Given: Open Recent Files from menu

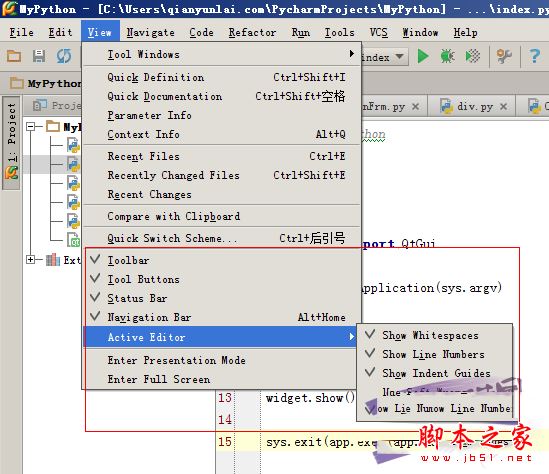Looking at the screenshot, I should 222,156.
